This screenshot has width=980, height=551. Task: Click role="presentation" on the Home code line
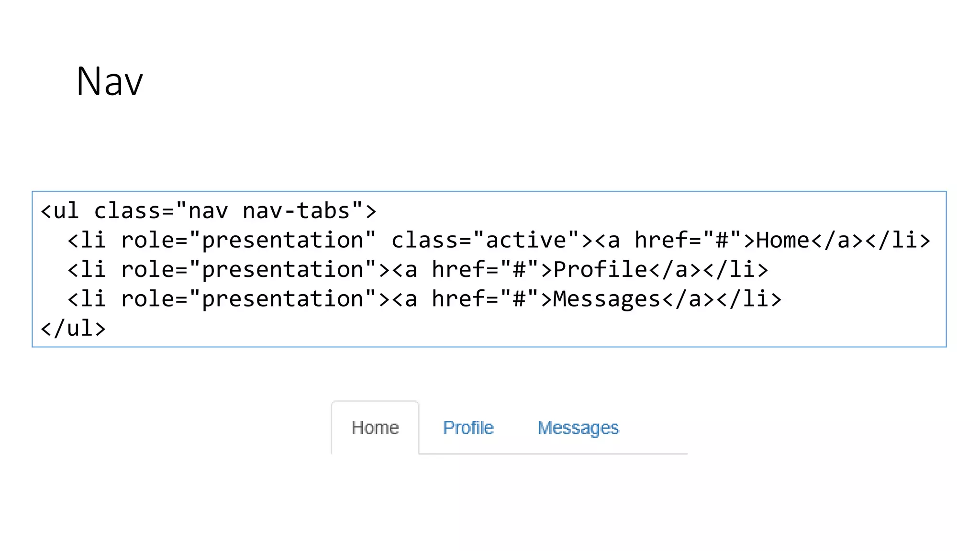tap(248, 240)
